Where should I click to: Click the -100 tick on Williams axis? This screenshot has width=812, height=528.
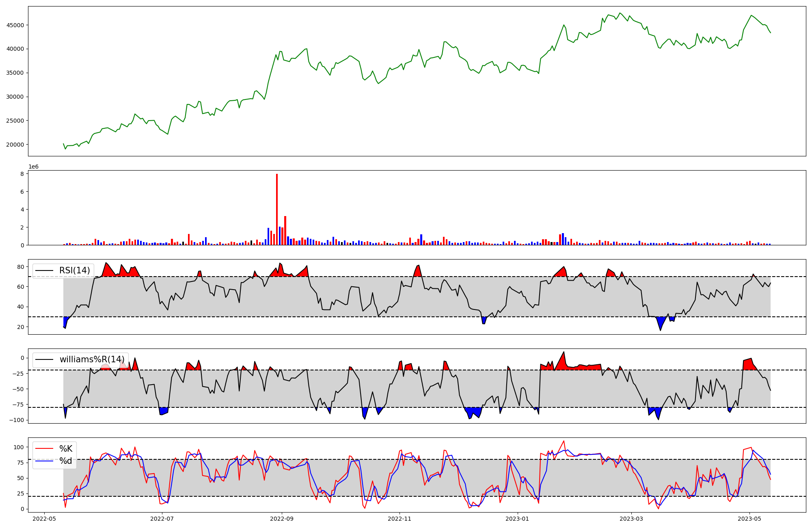[x=17, y=420]
